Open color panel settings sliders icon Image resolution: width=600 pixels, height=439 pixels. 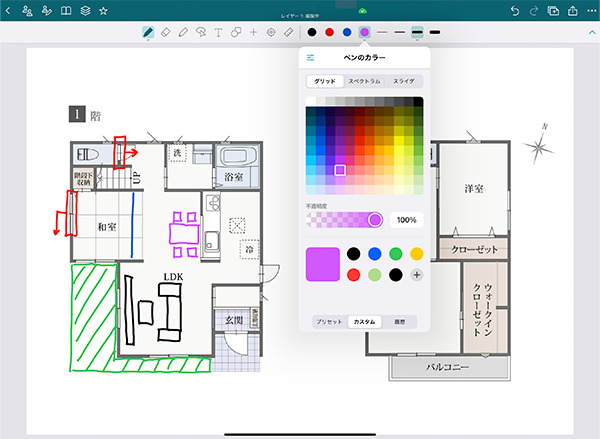point(310,58)
